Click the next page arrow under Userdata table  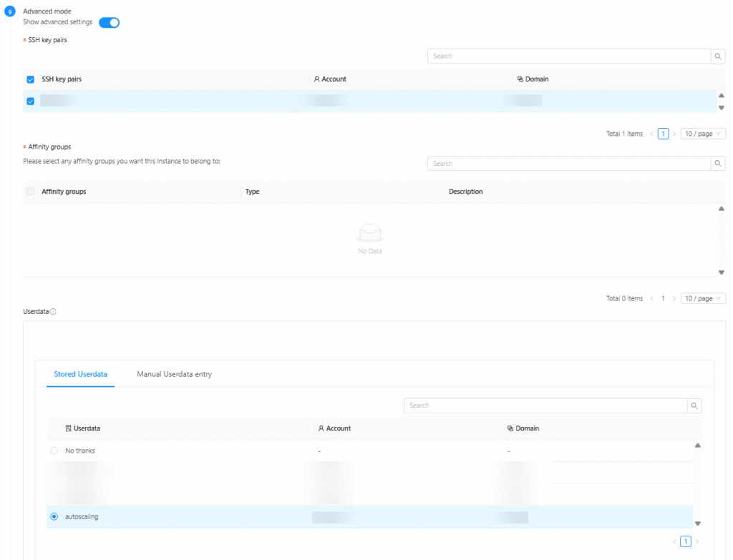697,541
